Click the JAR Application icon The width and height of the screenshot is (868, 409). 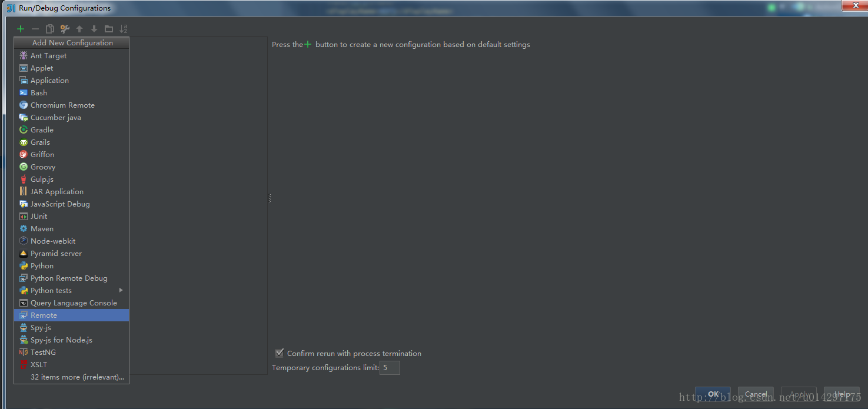(24, 192)
